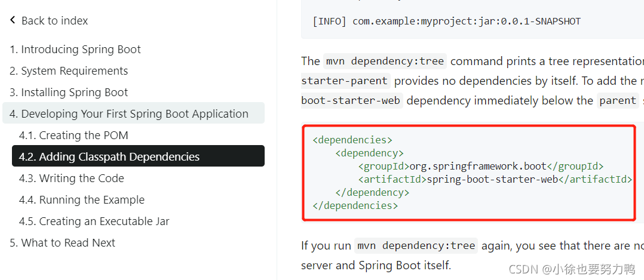Click the groupId org.springframework.boot line

pos(480,167)
